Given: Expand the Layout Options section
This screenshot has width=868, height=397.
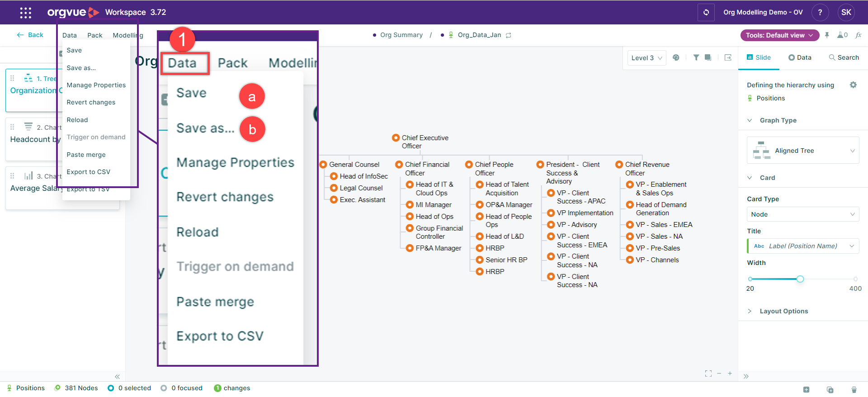Looking at the screenshot, I should (750, 311).
